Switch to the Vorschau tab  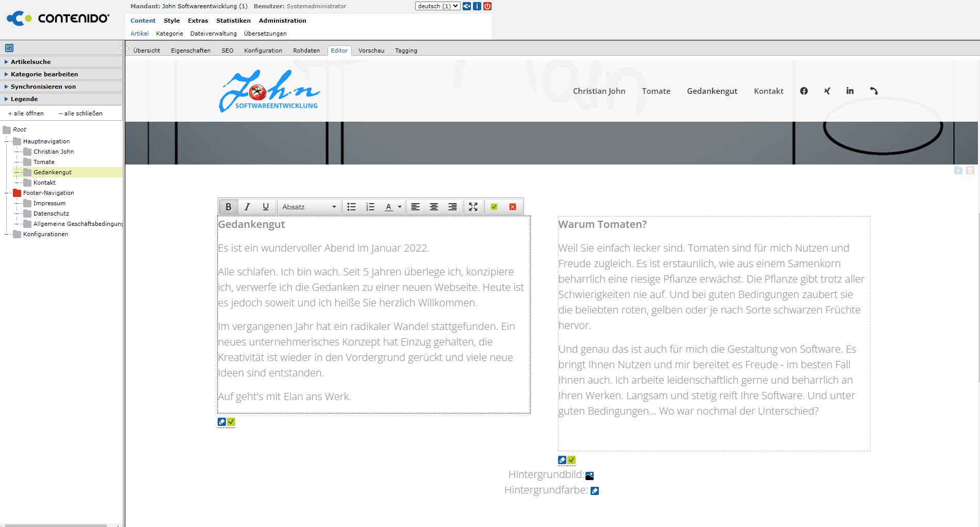coord(371,51)
